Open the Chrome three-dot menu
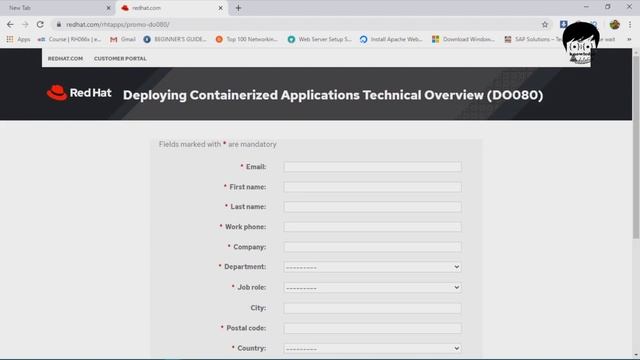Screen dimensions: 640x360 (630, 24)
